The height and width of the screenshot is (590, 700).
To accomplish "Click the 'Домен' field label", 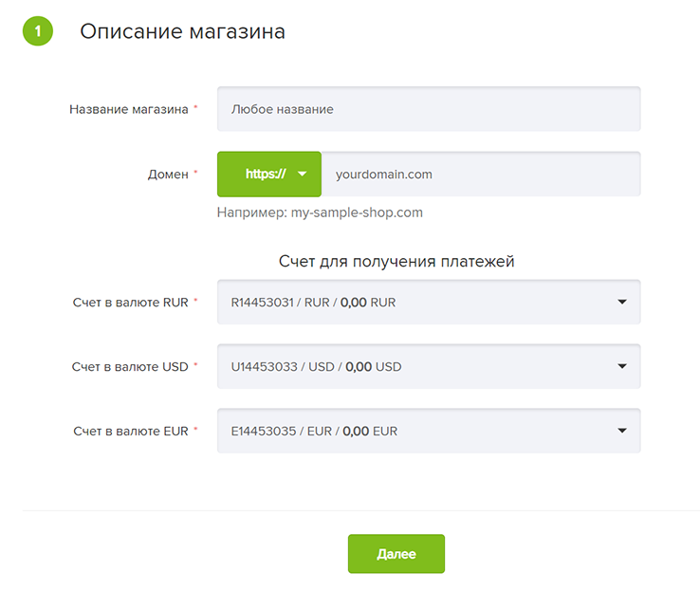I will pos(167,175).
